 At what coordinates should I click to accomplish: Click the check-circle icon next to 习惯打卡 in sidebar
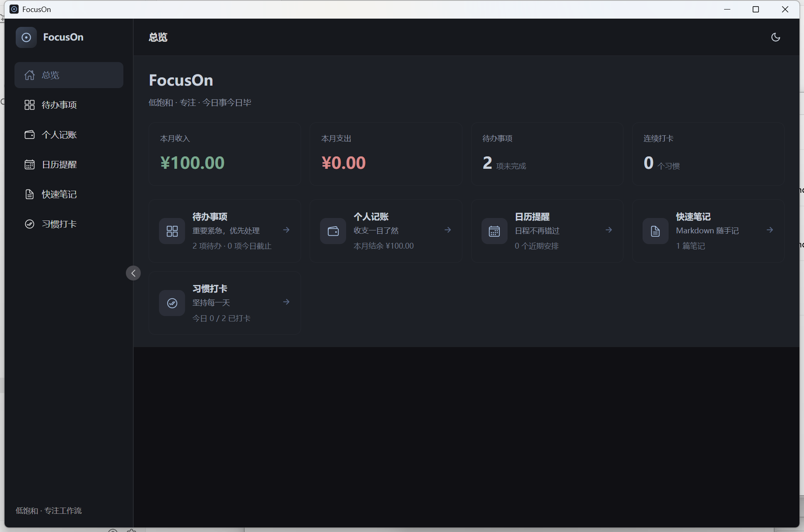[x=29, y=224]
